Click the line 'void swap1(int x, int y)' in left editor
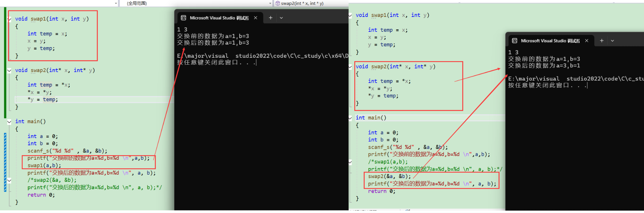 click(x=52, y=19)
